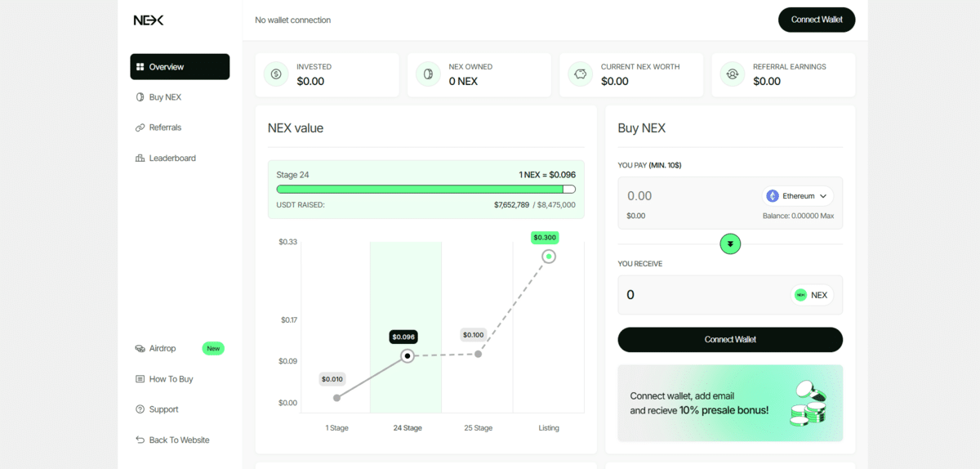Click the '25 Stage' axis label
This screenshot has width=980, height=469.
(479, 428)
